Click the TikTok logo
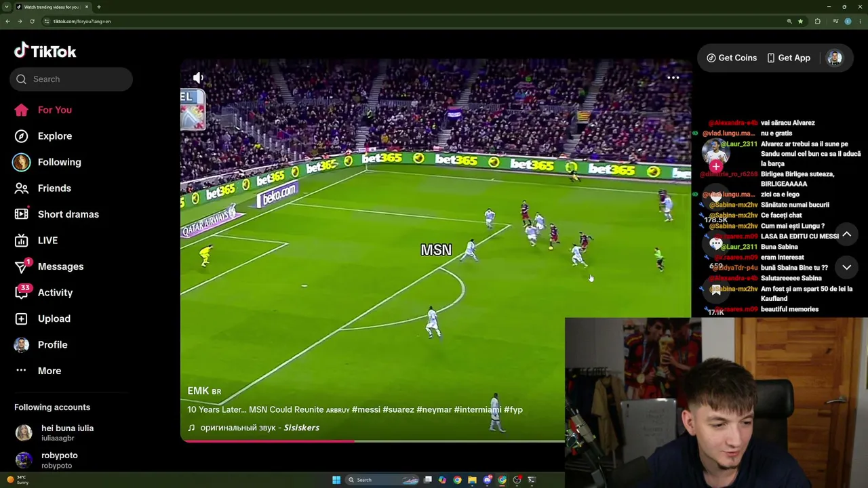 (45, 51)
